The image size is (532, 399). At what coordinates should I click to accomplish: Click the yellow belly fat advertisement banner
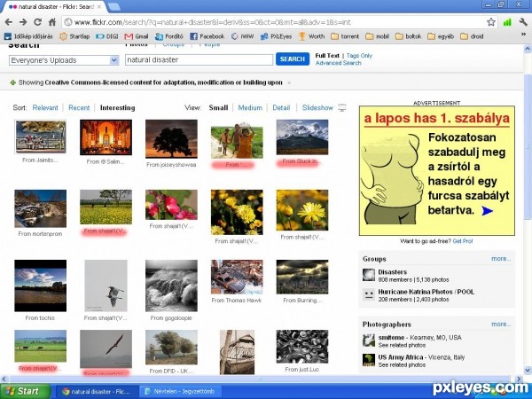click(x=437, y=170)
